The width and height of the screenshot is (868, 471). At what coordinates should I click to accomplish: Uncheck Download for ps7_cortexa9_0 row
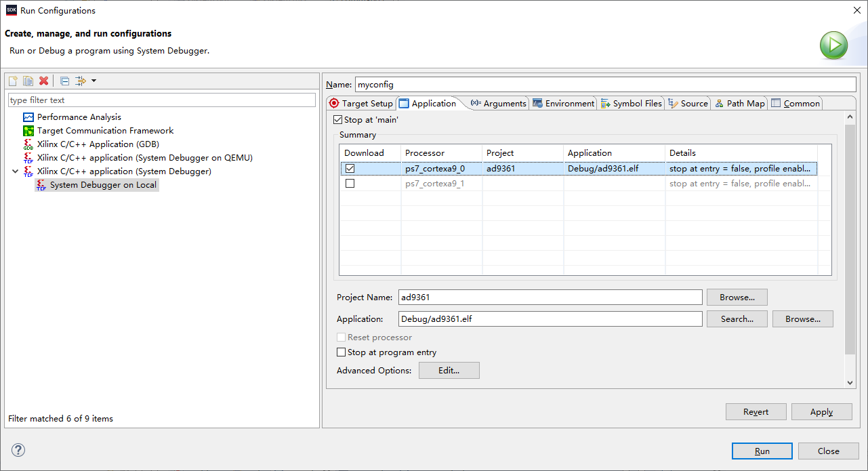pyautogui.click(x=350, y=168)
